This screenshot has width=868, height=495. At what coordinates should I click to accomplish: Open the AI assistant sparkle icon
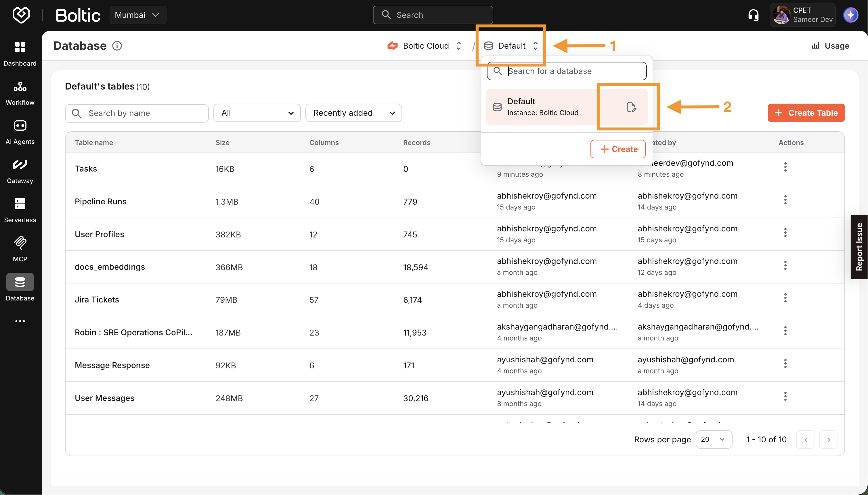[x=851, y=15]
